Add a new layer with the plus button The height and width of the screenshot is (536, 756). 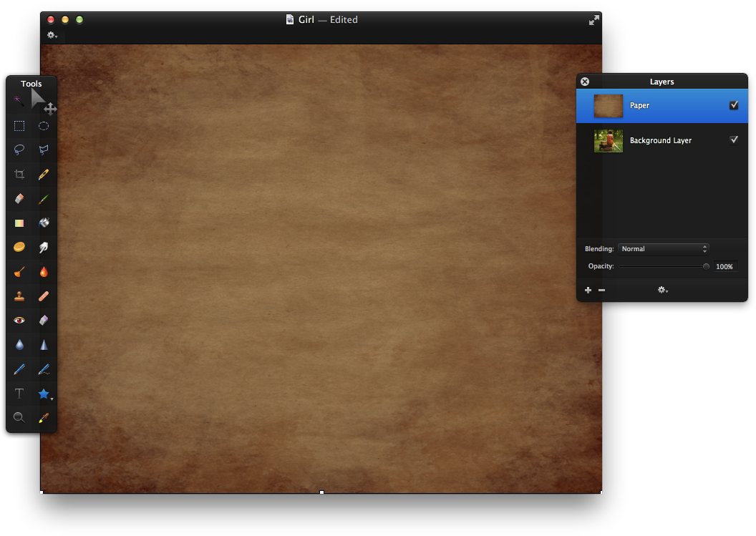pyautogui.click(x=588, y=290)
